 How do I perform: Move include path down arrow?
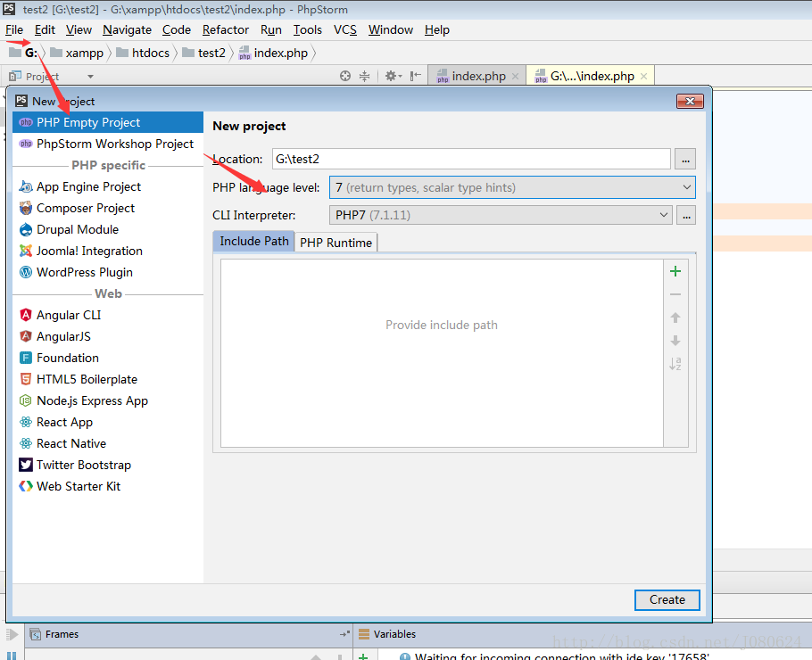click(x=675, y=341)
